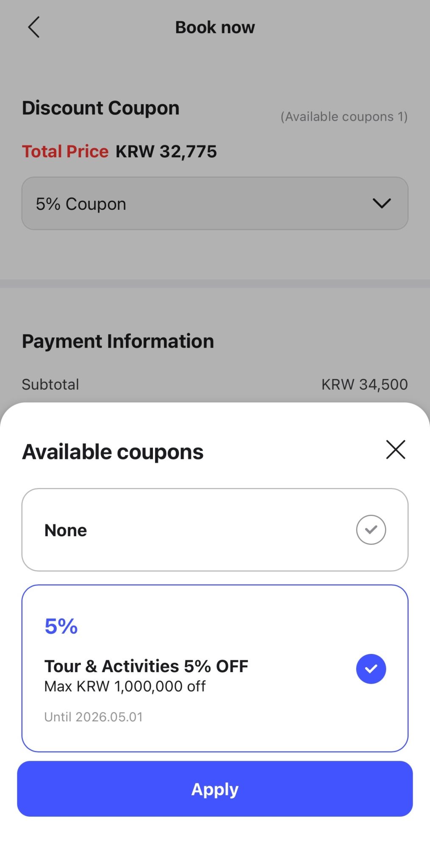Toggle the blue 5% coupon checkmark
The width and height of the screenshot is (430, 868).
(371, 669)
